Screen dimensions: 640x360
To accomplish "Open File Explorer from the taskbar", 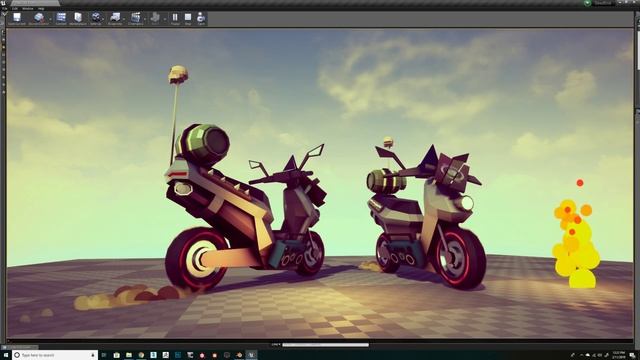I will tap(129, 355).
